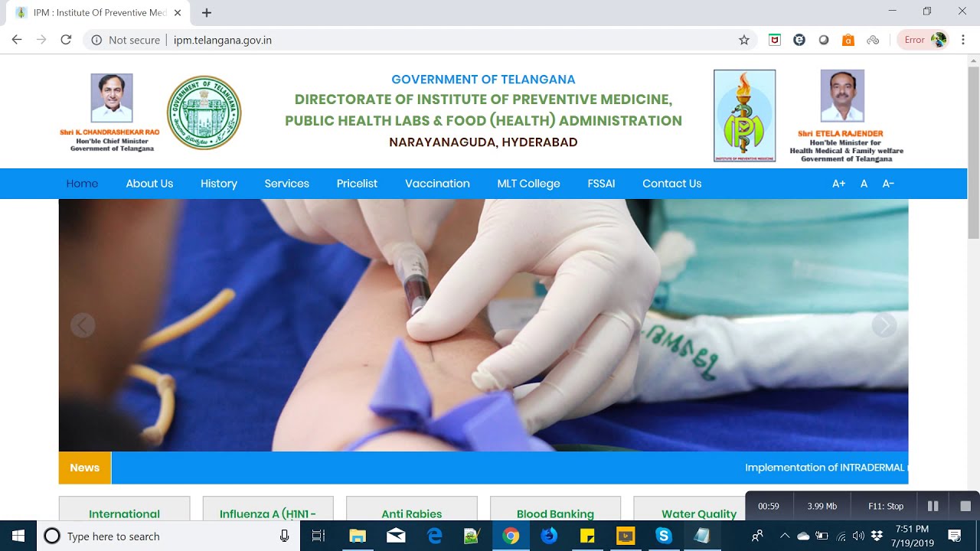980x551 pixels.
Task: Close the IPM tab
Action: [x=178, y=13]
